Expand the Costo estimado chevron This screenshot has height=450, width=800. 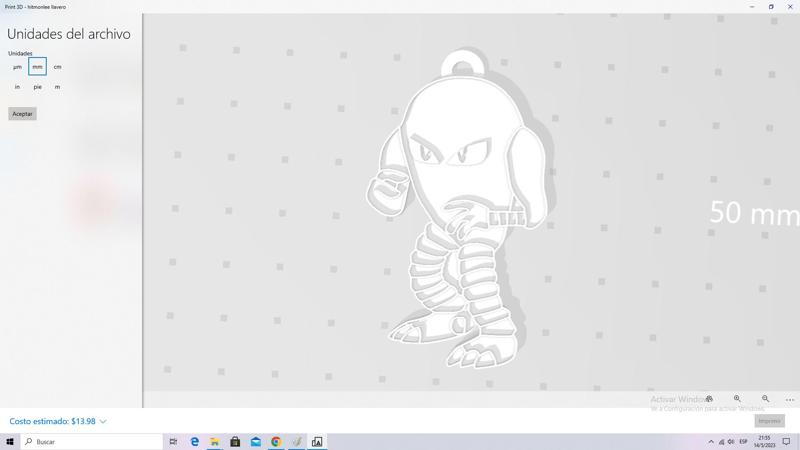103,421
